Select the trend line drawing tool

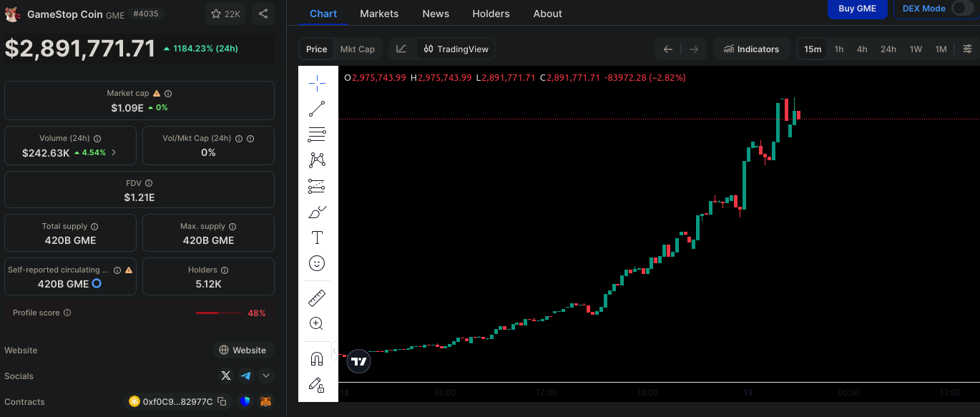coord(316,109)
